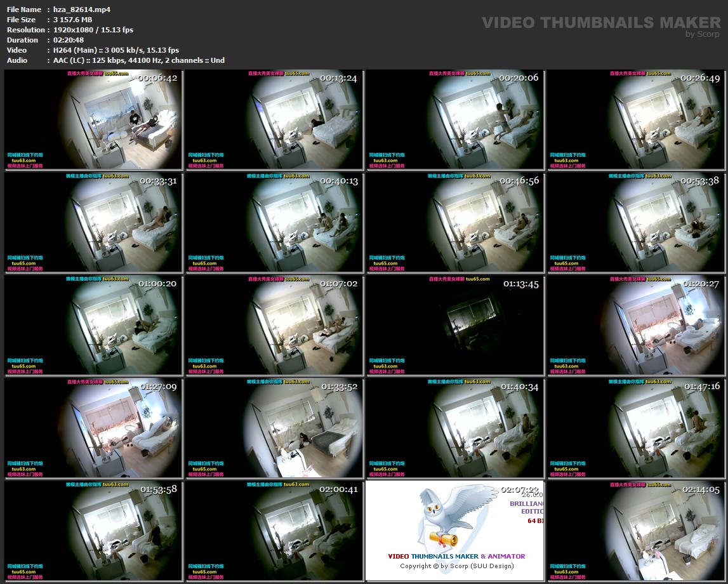728x584 pixels.
Task: Click the frame timestamped 00:53:38
Action: [636, 222]
